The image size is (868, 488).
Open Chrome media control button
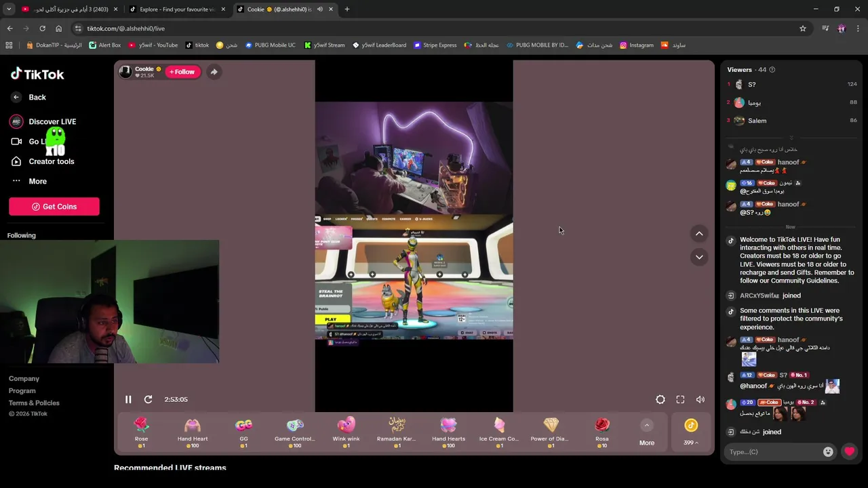825,28
